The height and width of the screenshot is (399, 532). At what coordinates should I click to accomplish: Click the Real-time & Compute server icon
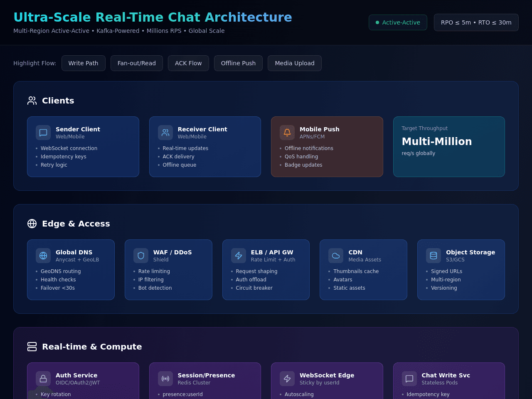point(32,347)
